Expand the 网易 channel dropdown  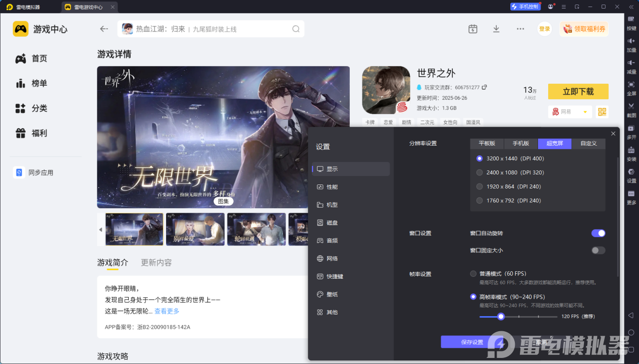click(x=570, y=112)
